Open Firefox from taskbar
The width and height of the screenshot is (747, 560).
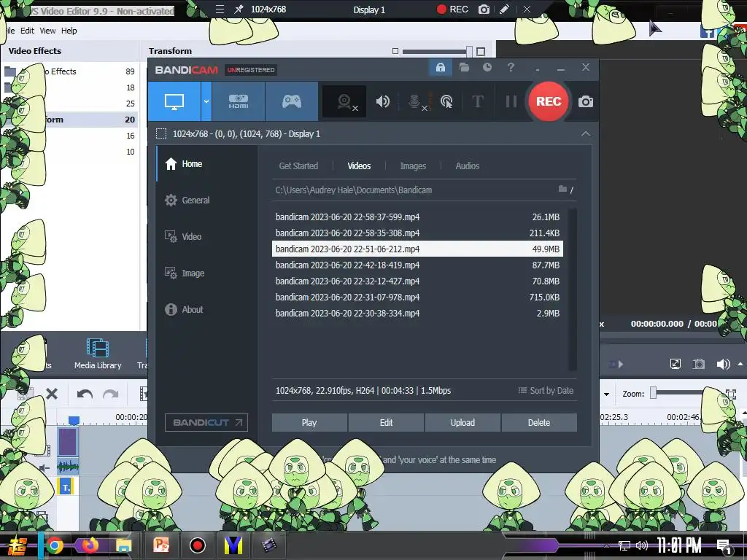[89, 545]
